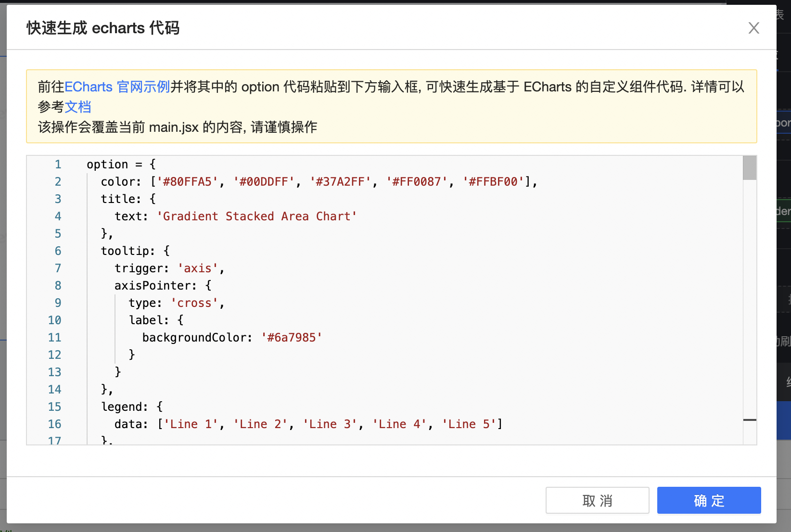791x532 pixels.
Task: Click the 'label: {' code line
Action: tap(156, 320)
